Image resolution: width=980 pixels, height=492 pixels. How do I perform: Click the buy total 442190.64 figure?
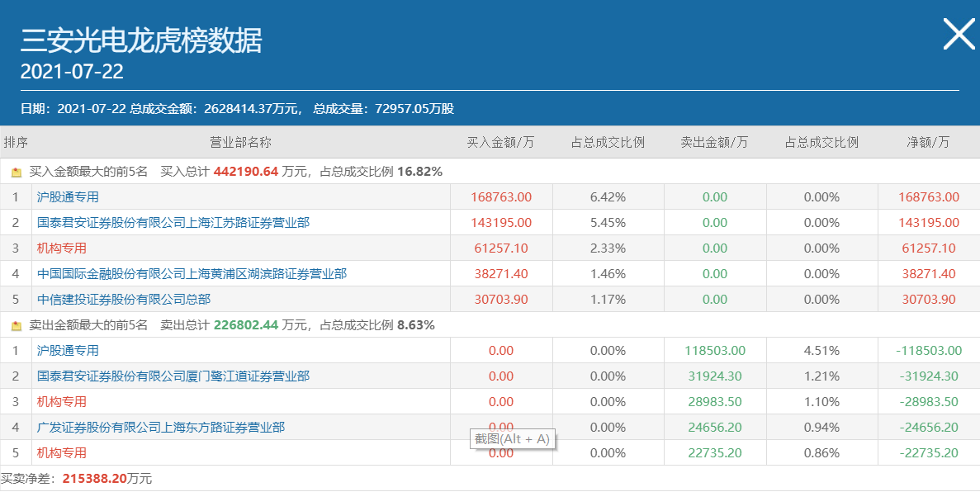[245, 173]
